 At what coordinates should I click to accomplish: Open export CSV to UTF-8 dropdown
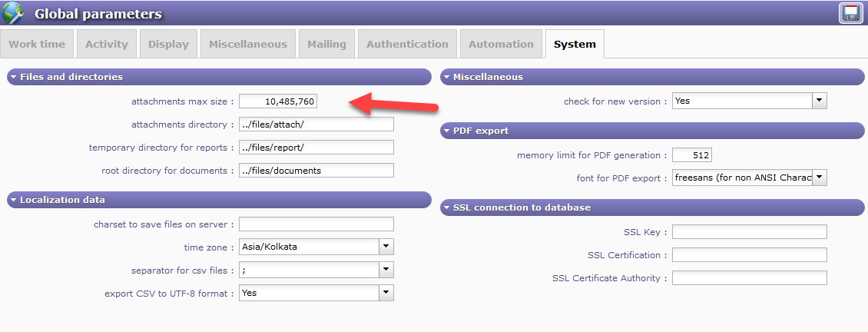[x=386, y=293]
